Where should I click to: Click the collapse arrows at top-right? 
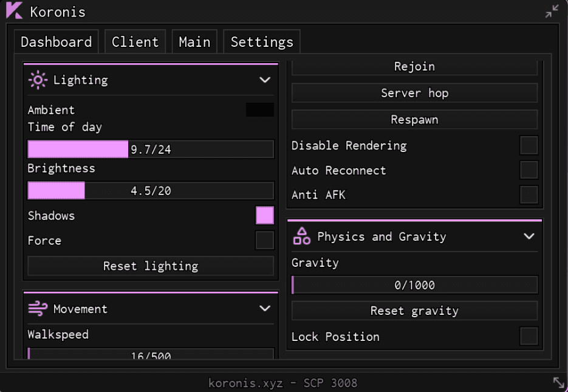click(x=552, y=11)
